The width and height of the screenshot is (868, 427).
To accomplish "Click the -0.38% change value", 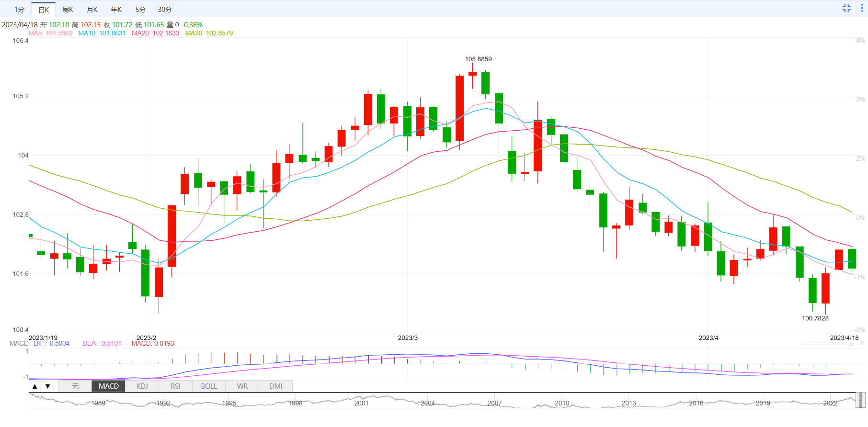I will click(192, 24).
